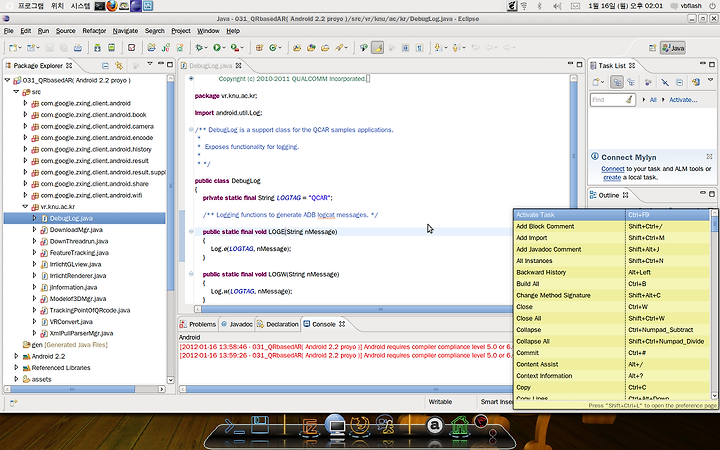The width and height of the screenshot is (720, 450).
Task: Open the Navigate menu
Action: click(125, 31)
